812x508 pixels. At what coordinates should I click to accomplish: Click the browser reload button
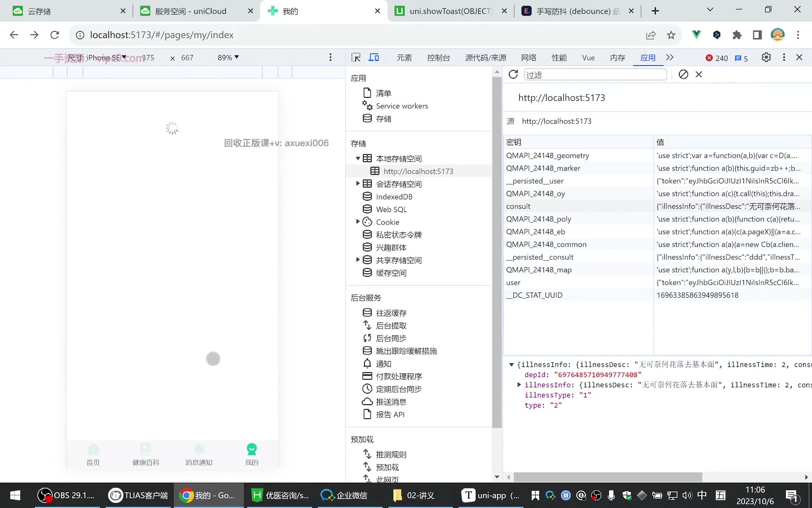click(55, 35)
